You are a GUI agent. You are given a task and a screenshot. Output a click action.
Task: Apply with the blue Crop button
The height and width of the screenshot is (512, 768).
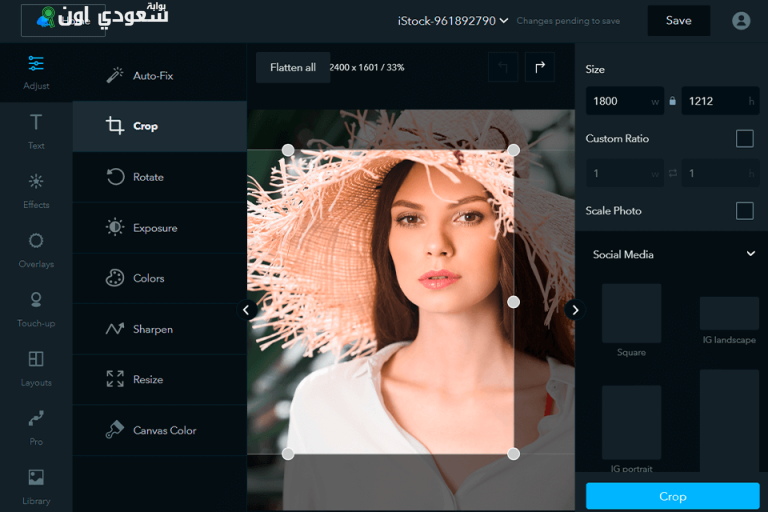(x=672, y=496)
